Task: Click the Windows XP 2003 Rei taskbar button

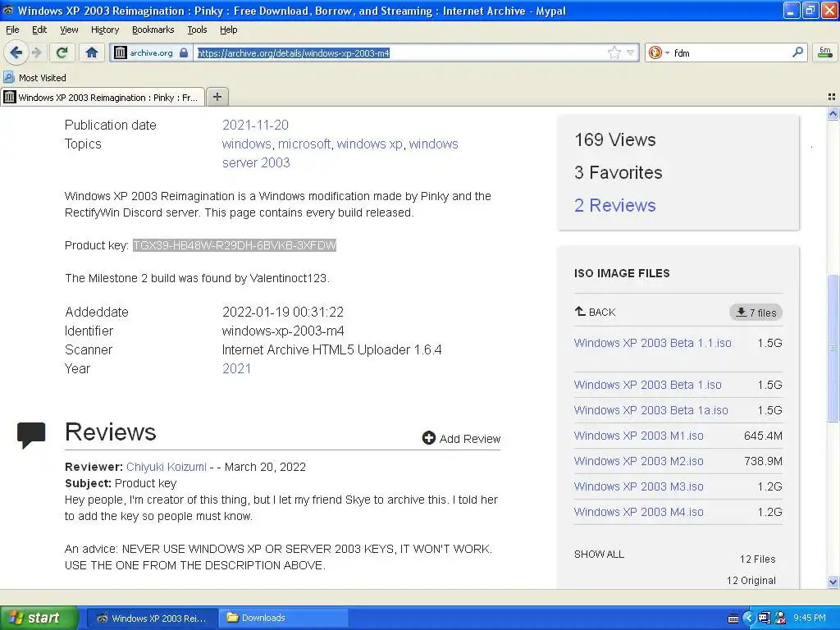Action: [x=152, y=618]
